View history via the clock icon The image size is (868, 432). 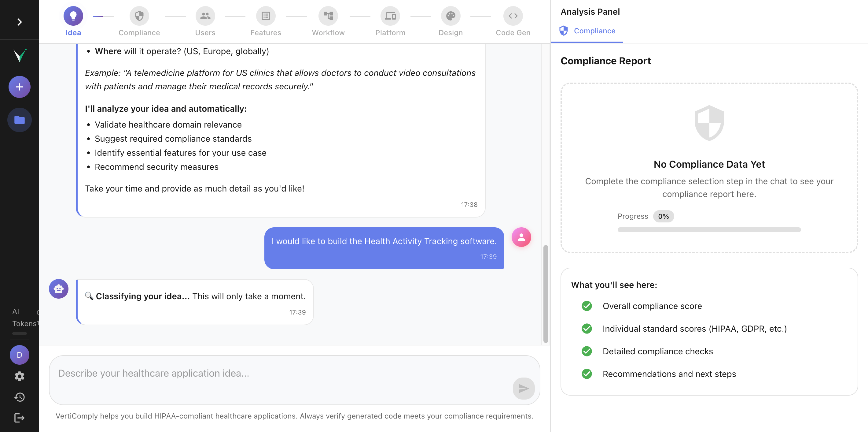[x=19, y=397]
